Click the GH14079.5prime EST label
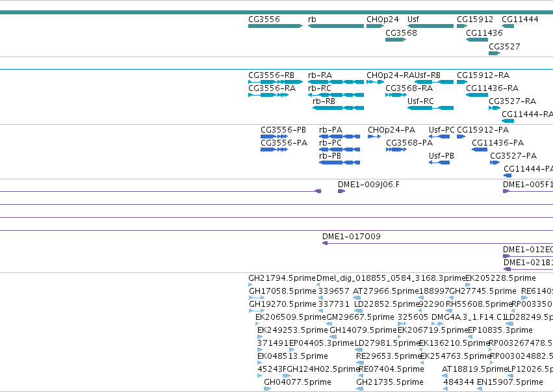 pos(363,331)
